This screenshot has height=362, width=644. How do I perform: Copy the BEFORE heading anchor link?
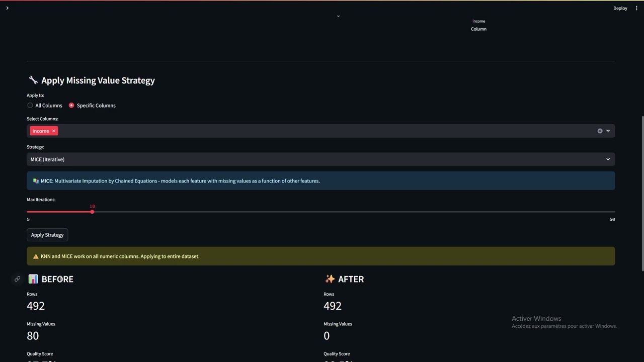(x=17, y=279)
